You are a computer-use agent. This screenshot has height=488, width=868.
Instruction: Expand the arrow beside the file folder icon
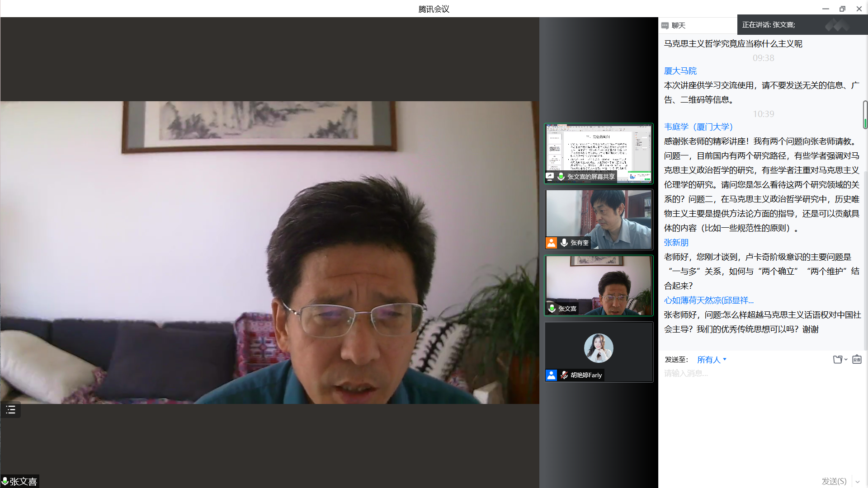coord(846,360)
